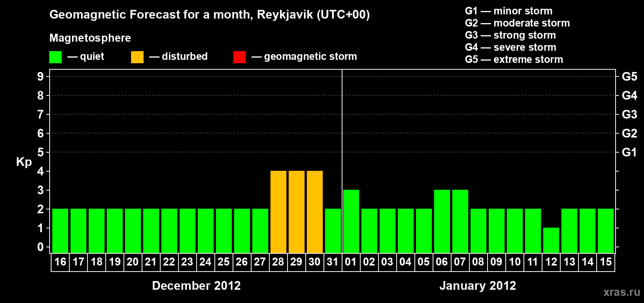
Task: Click the 'January 2012' month label
Action: 478,286
